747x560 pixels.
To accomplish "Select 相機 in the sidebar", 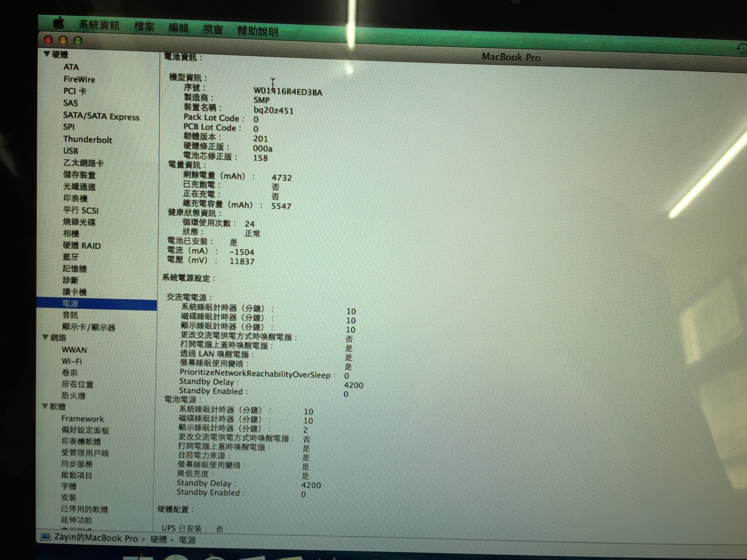I will pyautogui.click(x=71, y=233).
